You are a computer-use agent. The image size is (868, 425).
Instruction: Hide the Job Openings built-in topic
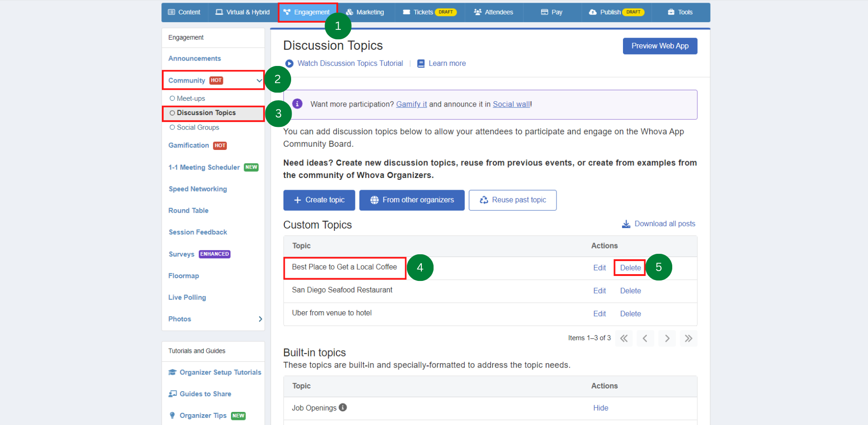[600, 408]
